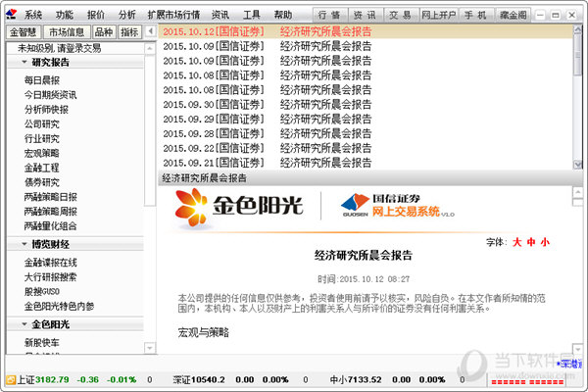Click report content scrollbar up arrow

[x=578, y=192]
